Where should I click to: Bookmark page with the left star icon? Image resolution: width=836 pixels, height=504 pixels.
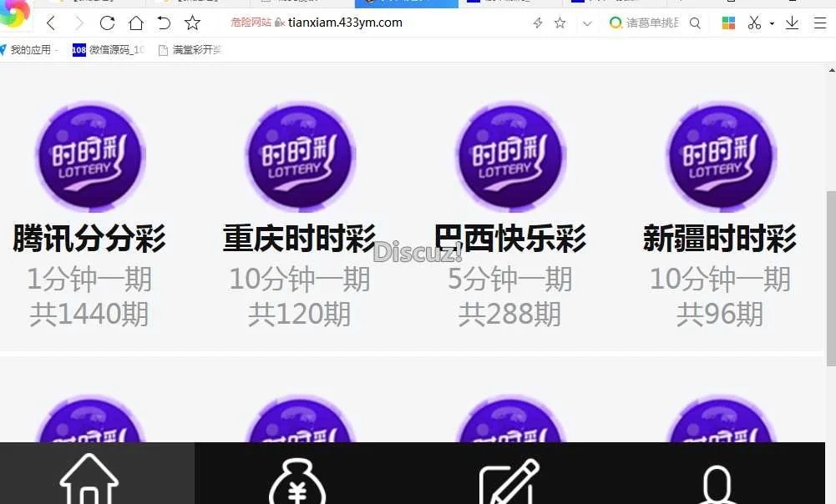[x=193, y=23]
